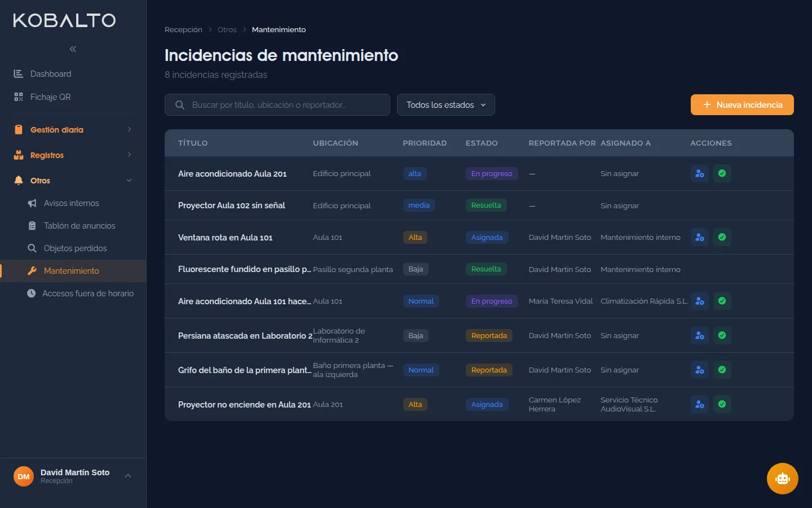Viewport: 812px width, 508px height.
Task: Click the En progreso badge for Aula 201
Action: 492,173
